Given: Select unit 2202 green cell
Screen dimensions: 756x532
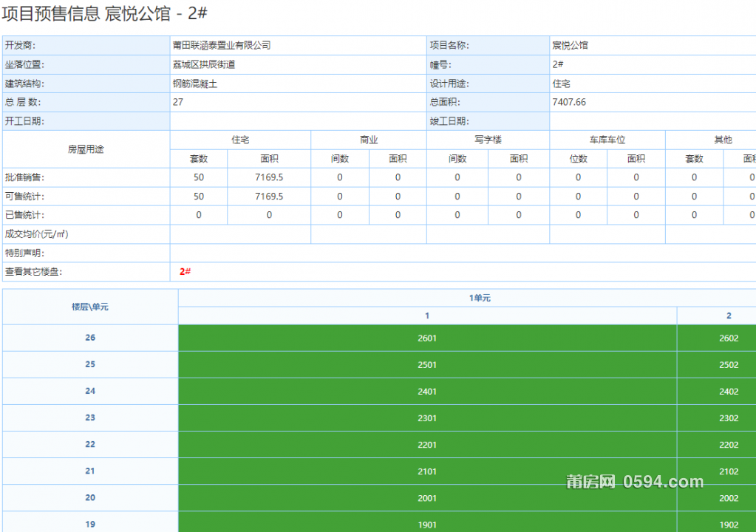Looking at the screenshot, I should tap(717, 445).
